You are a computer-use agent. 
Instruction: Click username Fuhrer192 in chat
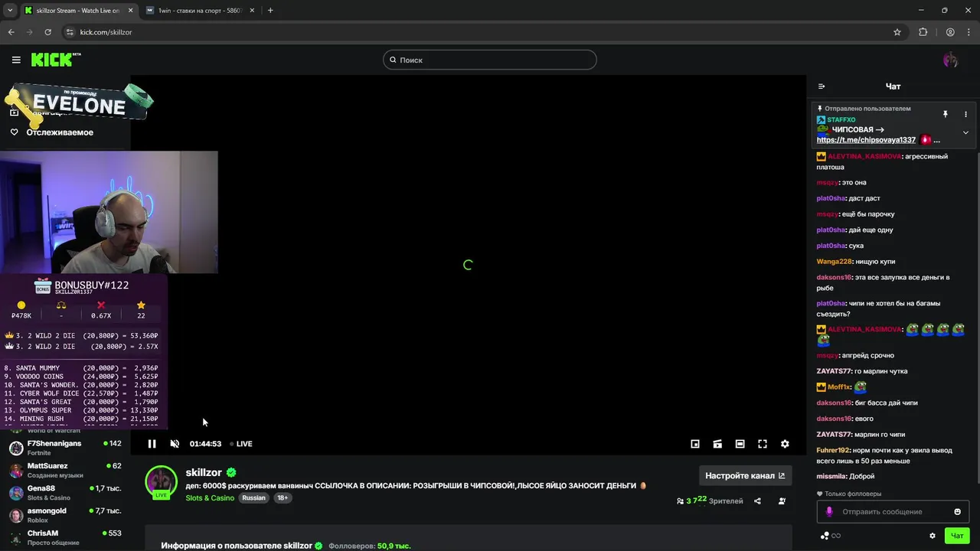click(x=833, y=450)
